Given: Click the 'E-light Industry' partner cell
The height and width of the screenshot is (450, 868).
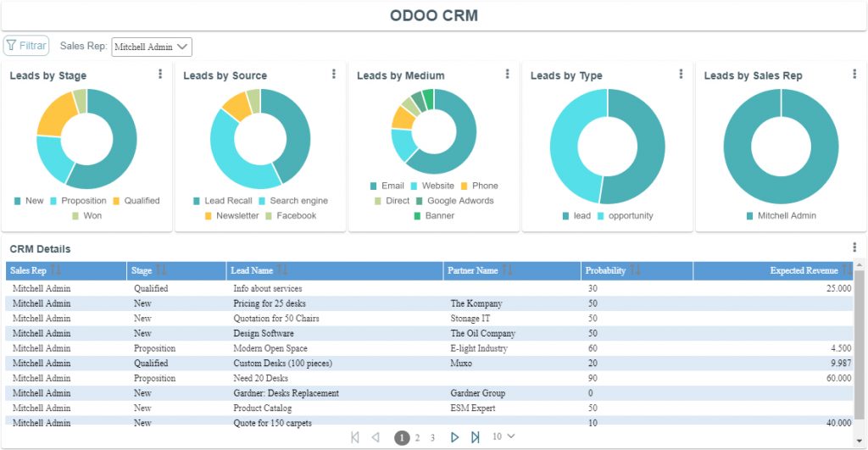Looking at the screenshot, I should click(x=479, y=348).
